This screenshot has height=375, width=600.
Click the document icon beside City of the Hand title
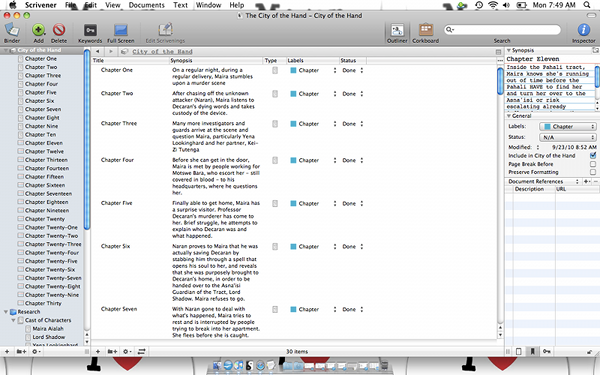(x=124, y=52)
